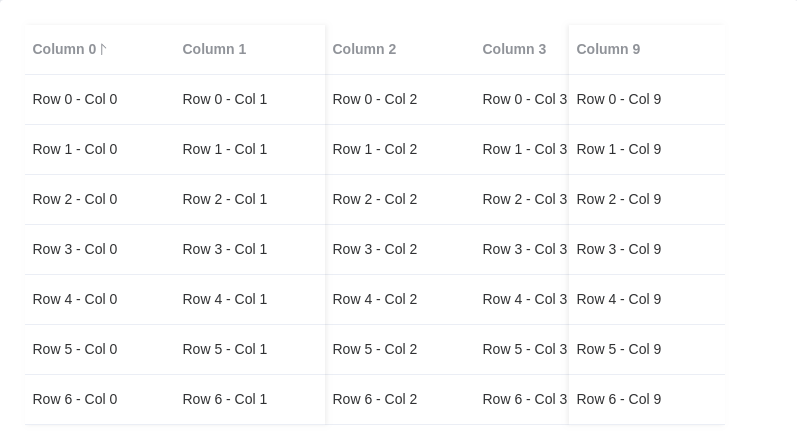Click cell Row 3 - Col 1
797x448 pixels.
pyautogui.click(x=225, y=249)
